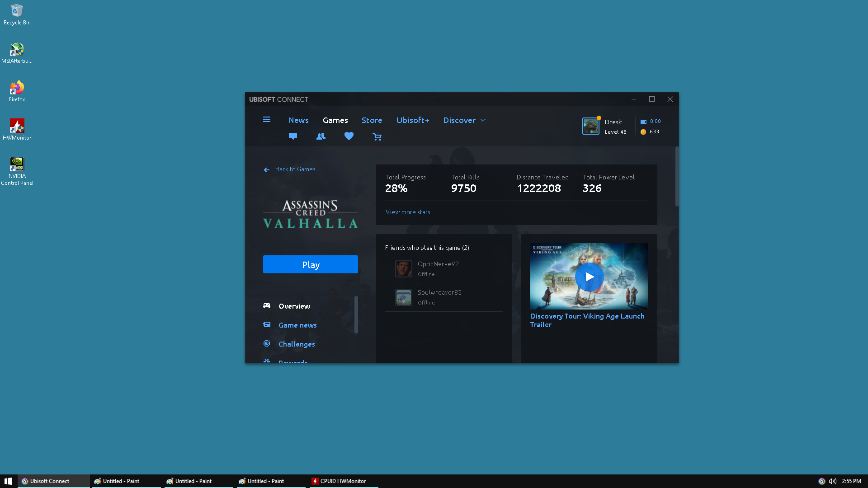Click the volume speaker tray icon
Viewport: 868px width, 488px height.
(833, 481)
